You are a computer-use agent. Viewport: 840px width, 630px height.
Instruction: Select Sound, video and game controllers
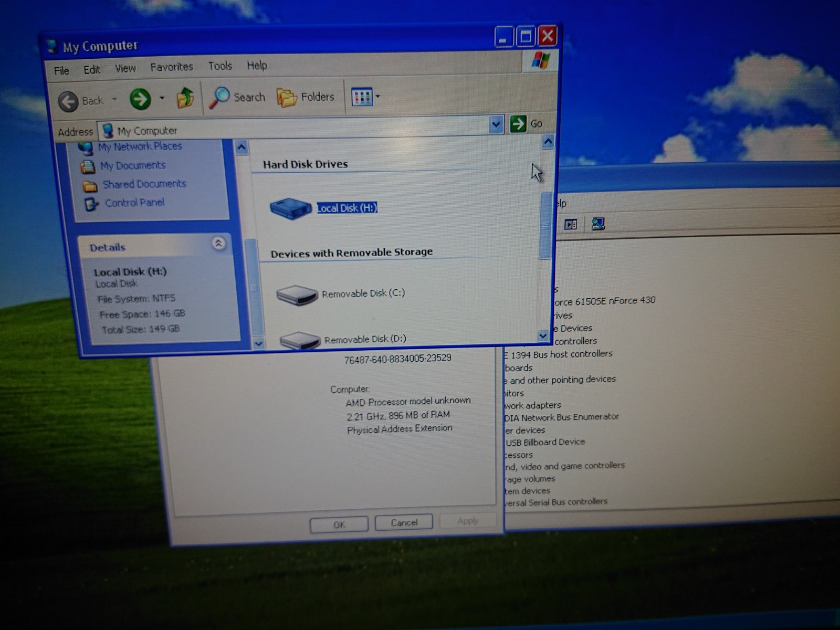click(564, 466)
